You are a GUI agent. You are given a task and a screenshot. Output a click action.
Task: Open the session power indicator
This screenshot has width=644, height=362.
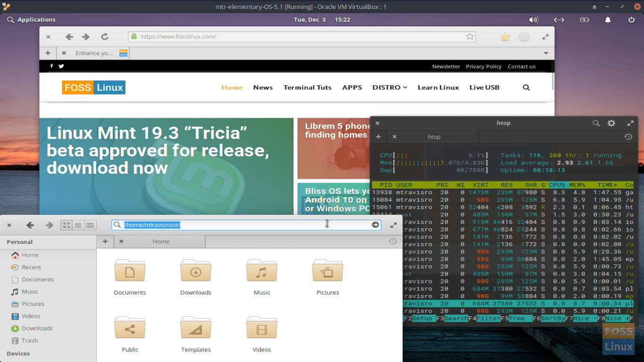click(631, 20)
